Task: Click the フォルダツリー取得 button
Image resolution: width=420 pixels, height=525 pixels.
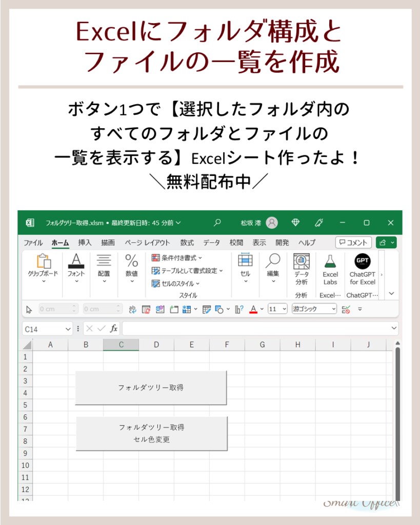Action: 151,388
